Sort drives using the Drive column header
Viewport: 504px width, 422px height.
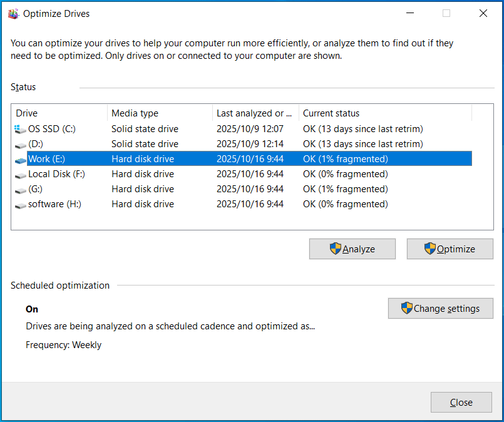(x=58, y=113)
